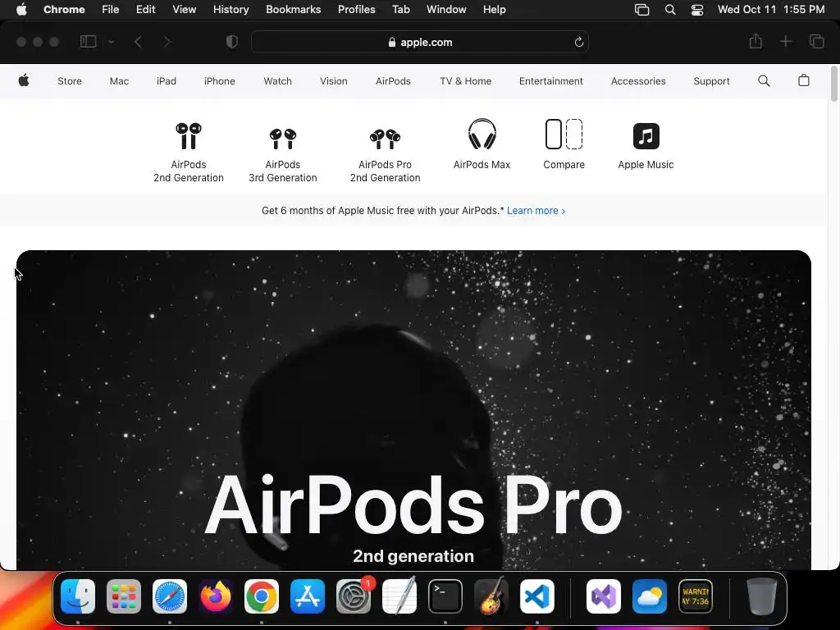Open the File menu

111,10
